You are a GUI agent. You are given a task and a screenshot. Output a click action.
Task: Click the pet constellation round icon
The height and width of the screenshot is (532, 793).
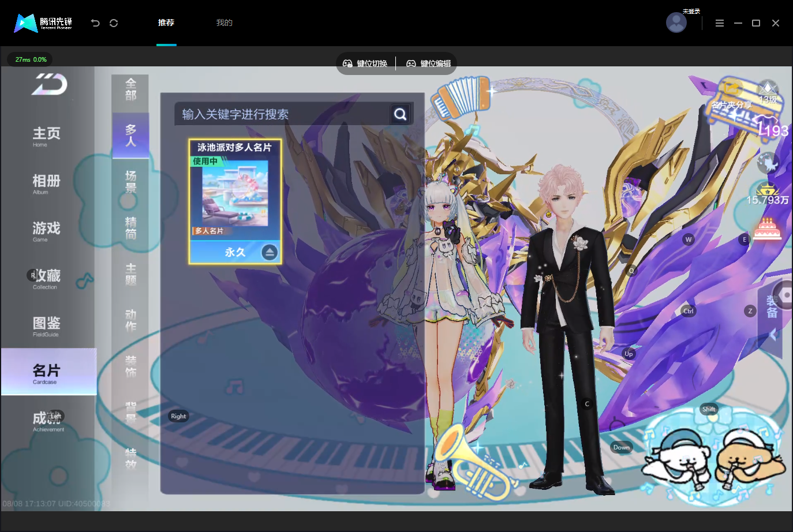(768, 163)
